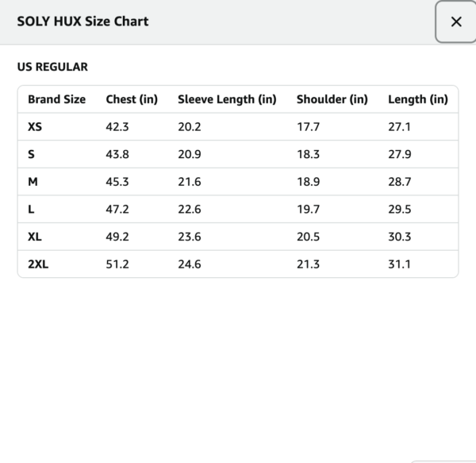Click the XS size row label
This screenshot has width=476, height=463.
(x=35, y=126)
